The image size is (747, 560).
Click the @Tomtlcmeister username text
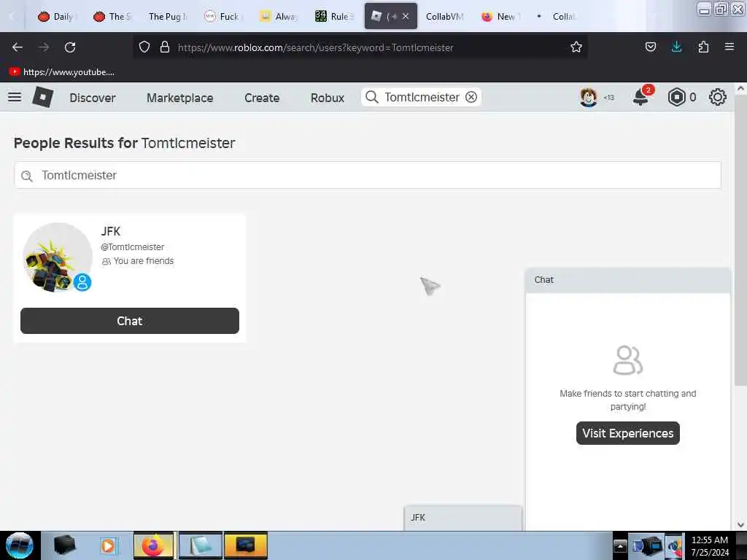[133, 246]
